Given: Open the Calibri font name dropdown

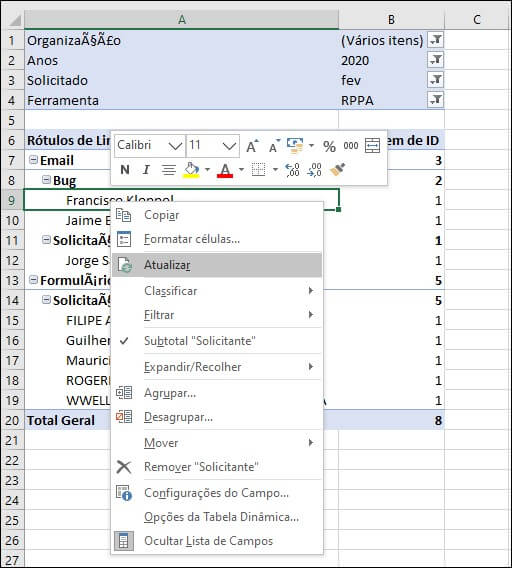Looking at the screenshot, I should pos(175,146).
